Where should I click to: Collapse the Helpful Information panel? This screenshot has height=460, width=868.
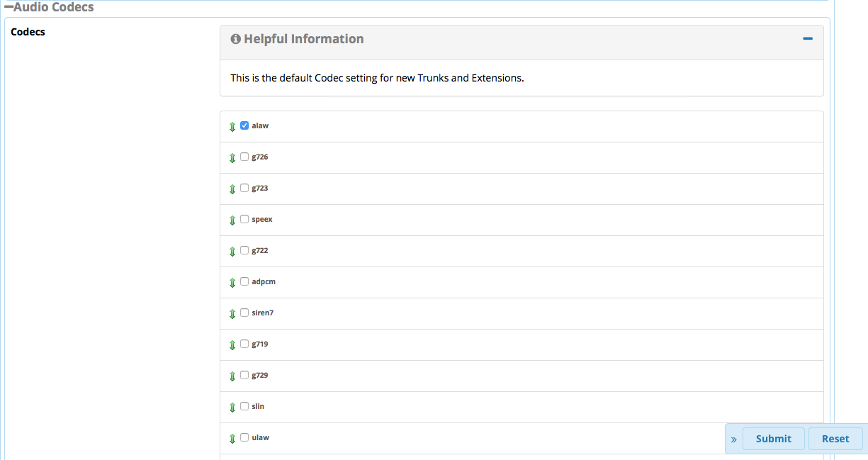tap(808, 39)
